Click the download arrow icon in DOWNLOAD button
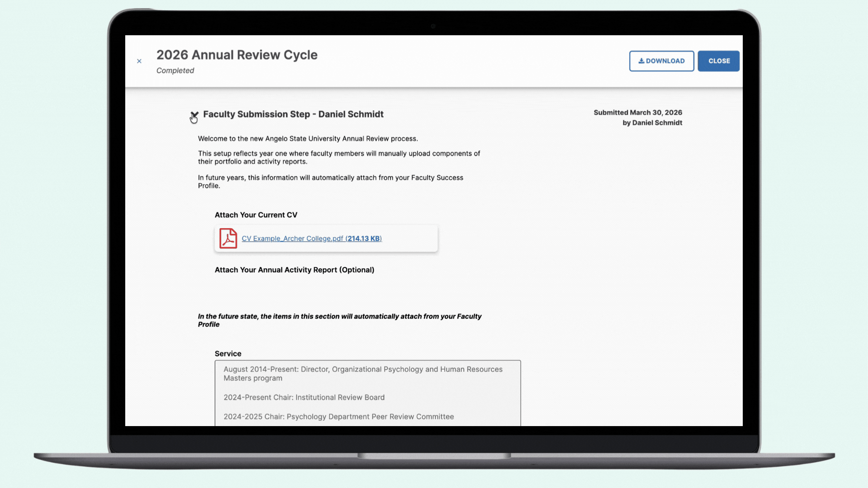 [x=641, y=61]
